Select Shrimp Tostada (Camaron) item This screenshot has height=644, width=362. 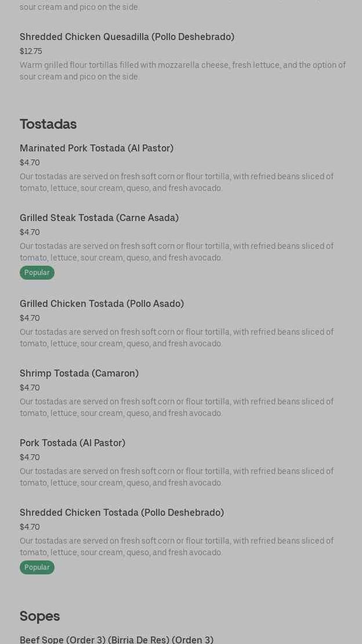(79, 374)
